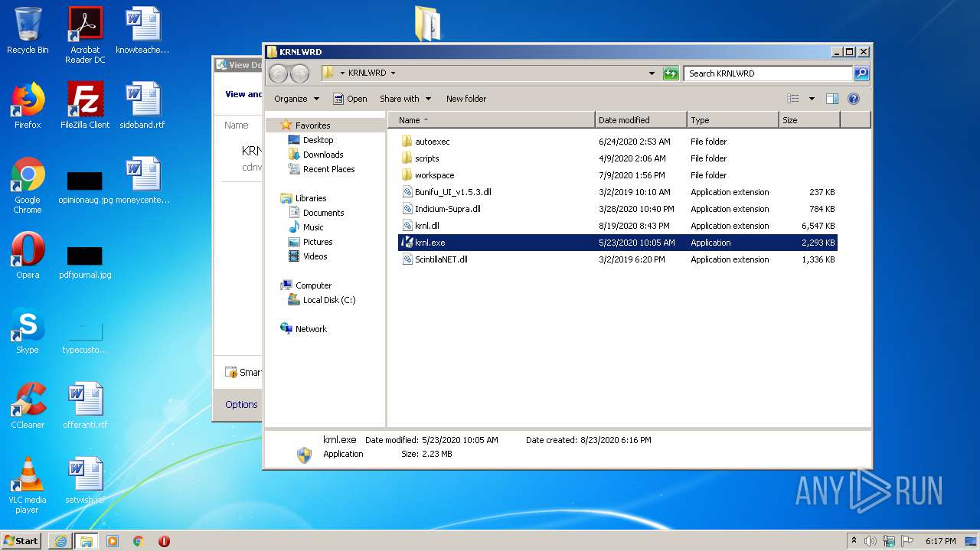Click the change view icon
This screenshot has height=551, width=980.
(x=793, y=99)
